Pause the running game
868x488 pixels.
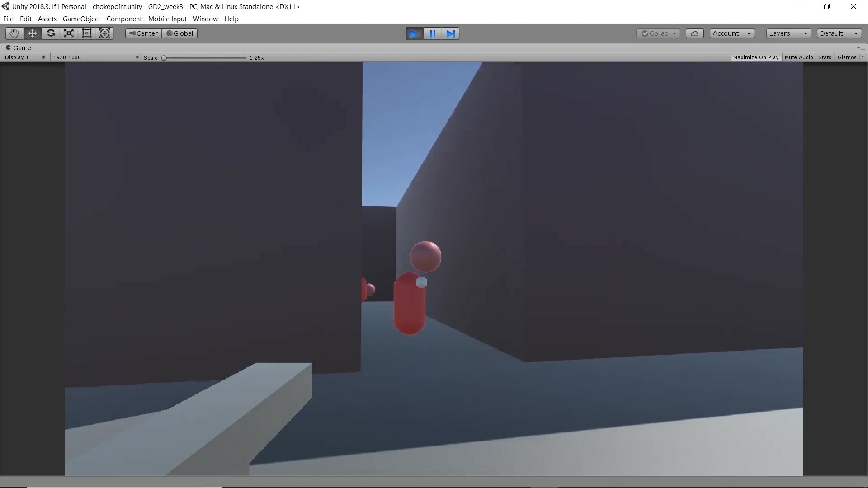tap(432, 33)
